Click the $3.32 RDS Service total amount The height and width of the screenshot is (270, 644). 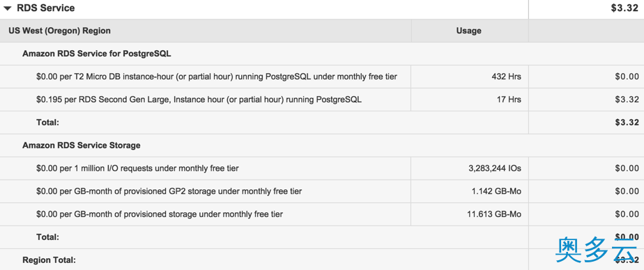click(624, 8)
